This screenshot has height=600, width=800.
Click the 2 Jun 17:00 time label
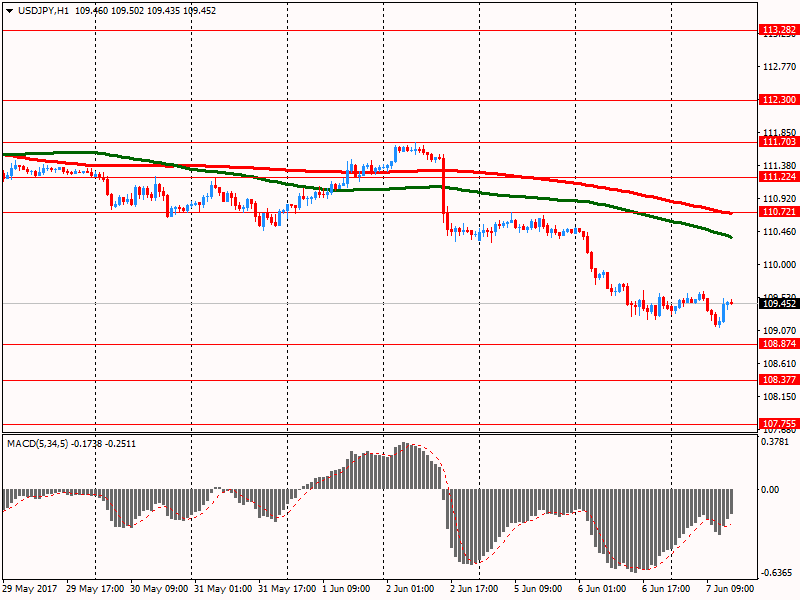[x=474, y=589]
